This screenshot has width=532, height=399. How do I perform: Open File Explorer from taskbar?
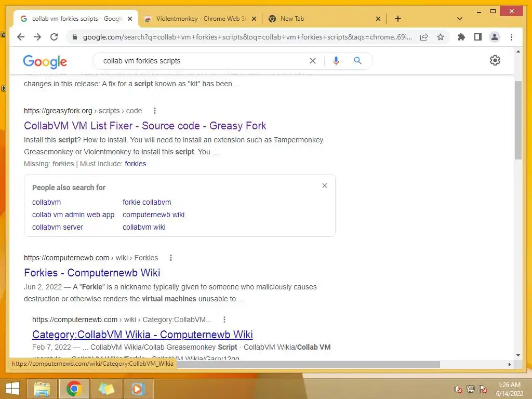pyautogui.click(x=42, y=389)
